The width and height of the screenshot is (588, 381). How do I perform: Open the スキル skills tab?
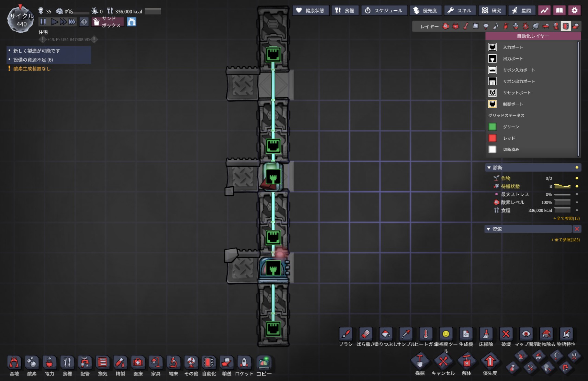[460, 10]
